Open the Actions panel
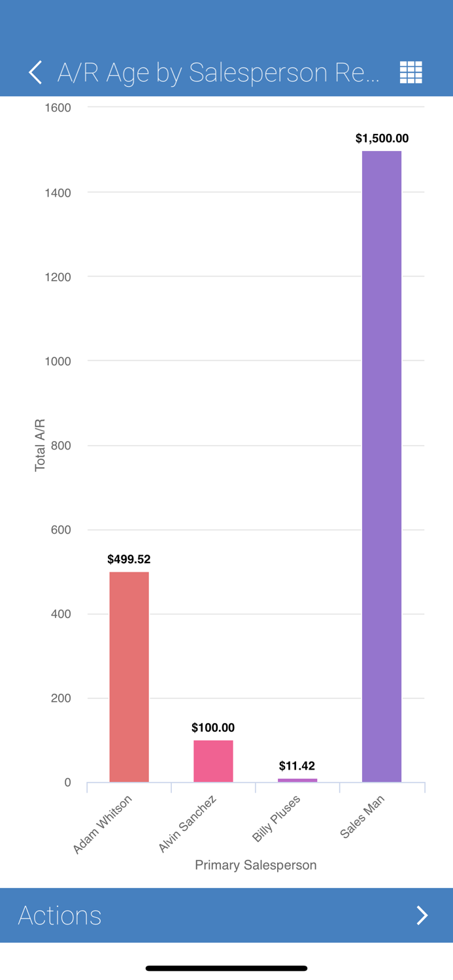Screen dimensions: 453x980 tap(59, 915)
